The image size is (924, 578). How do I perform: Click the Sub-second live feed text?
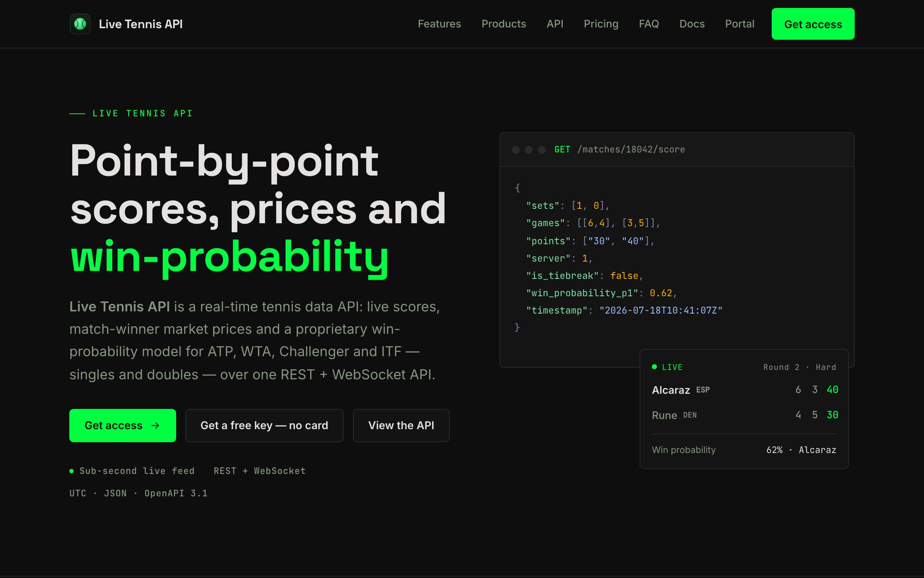pos(137,471)
